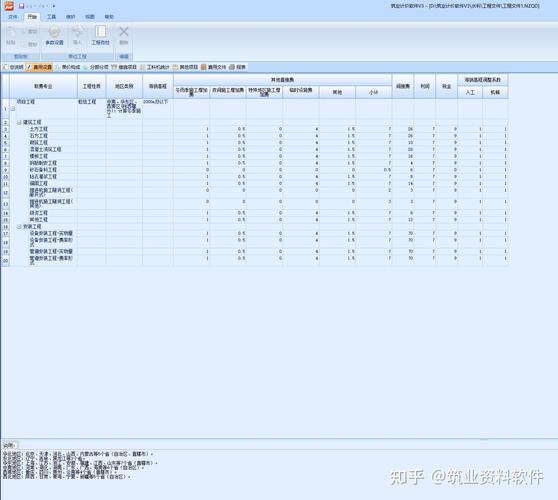Collapse the 建筑工程 tree node
This screenshot has height=500, width=558.
coord(19,122)
